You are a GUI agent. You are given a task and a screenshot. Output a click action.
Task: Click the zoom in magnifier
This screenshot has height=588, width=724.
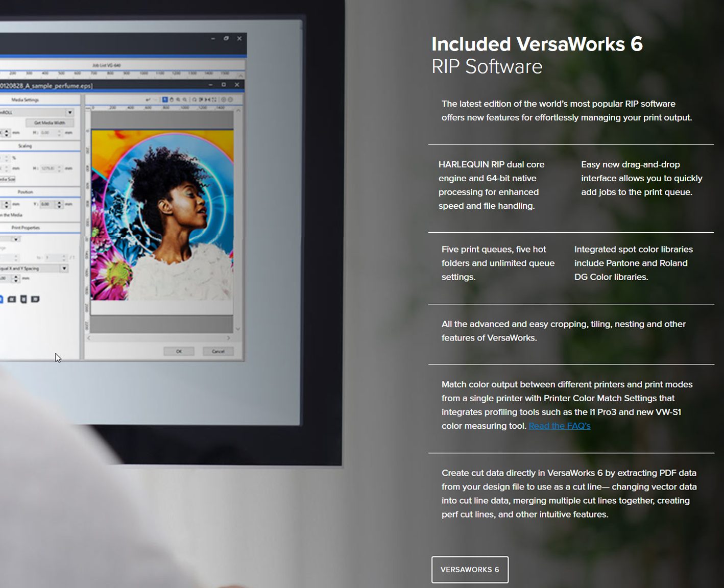tap(178, 100)
